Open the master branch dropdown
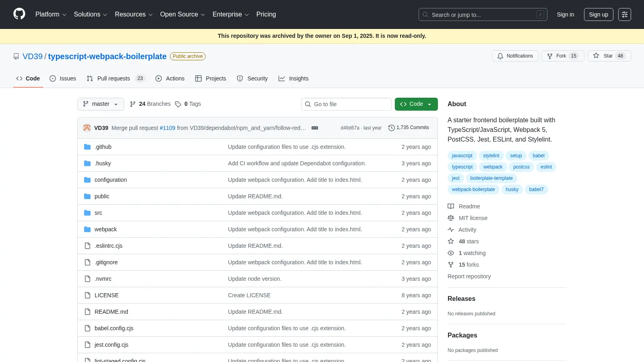The width and height of the screenshot is (644, 362). tap(101, 104)
